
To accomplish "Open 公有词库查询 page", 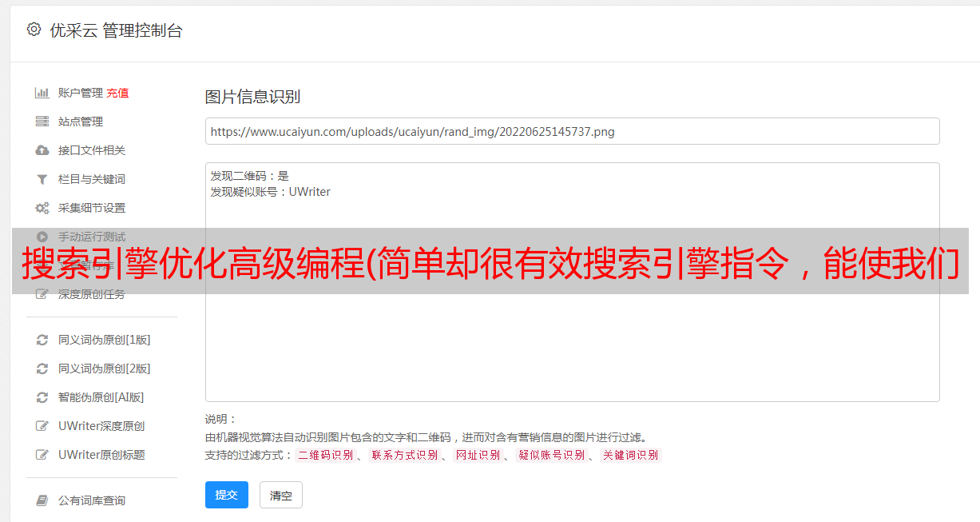I will (x=92, y=500).
